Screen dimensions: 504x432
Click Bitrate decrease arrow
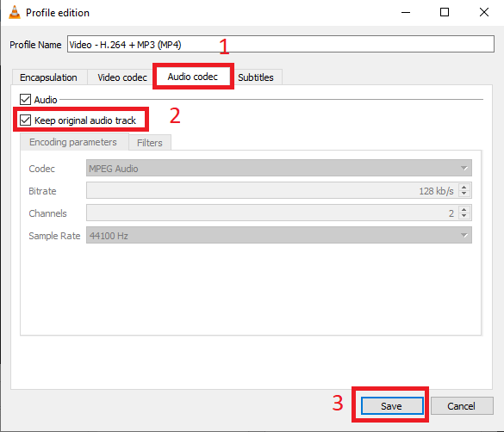point(464,194)
